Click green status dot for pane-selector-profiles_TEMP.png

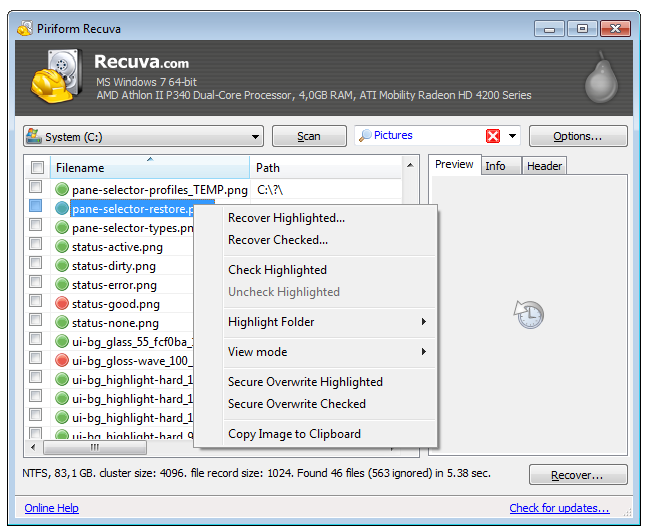click(62, 189)
